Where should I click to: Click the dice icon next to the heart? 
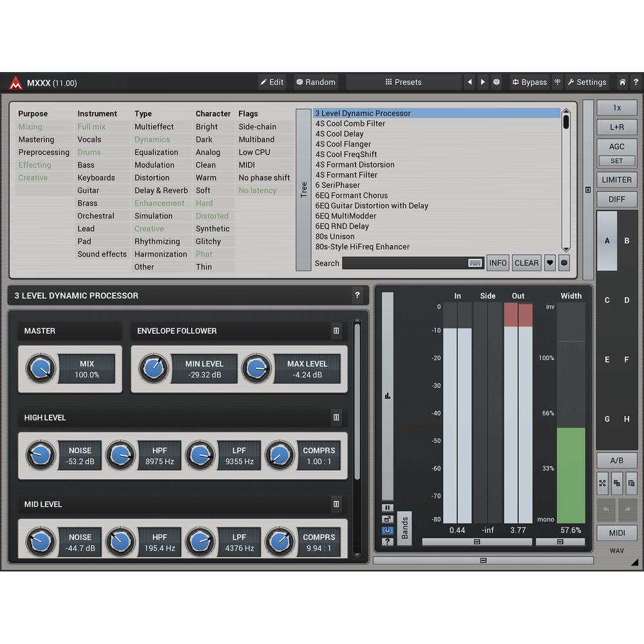563,263
